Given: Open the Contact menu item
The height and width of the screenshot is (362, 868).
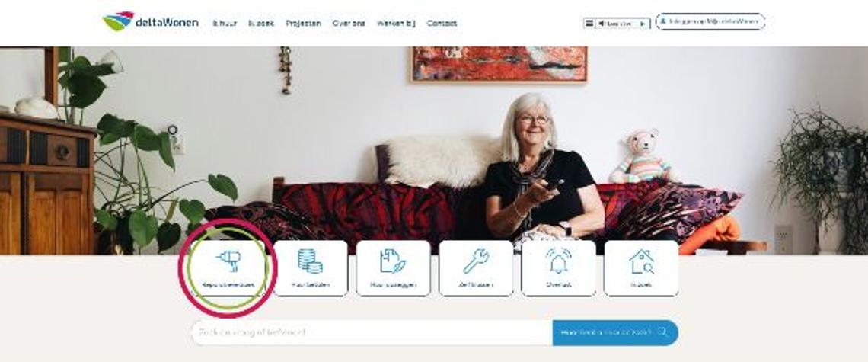Looking at the screenshot, I should pyautogui.click(x=442, y=24).
